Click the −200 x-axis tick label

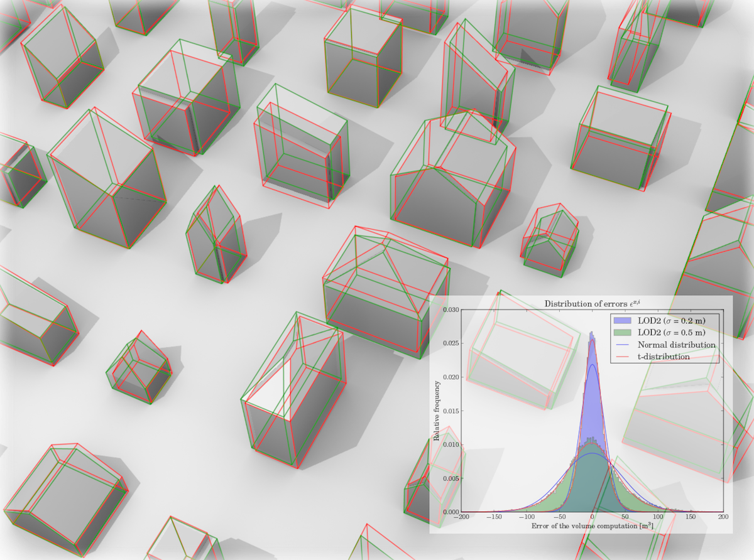click(461, 518)
